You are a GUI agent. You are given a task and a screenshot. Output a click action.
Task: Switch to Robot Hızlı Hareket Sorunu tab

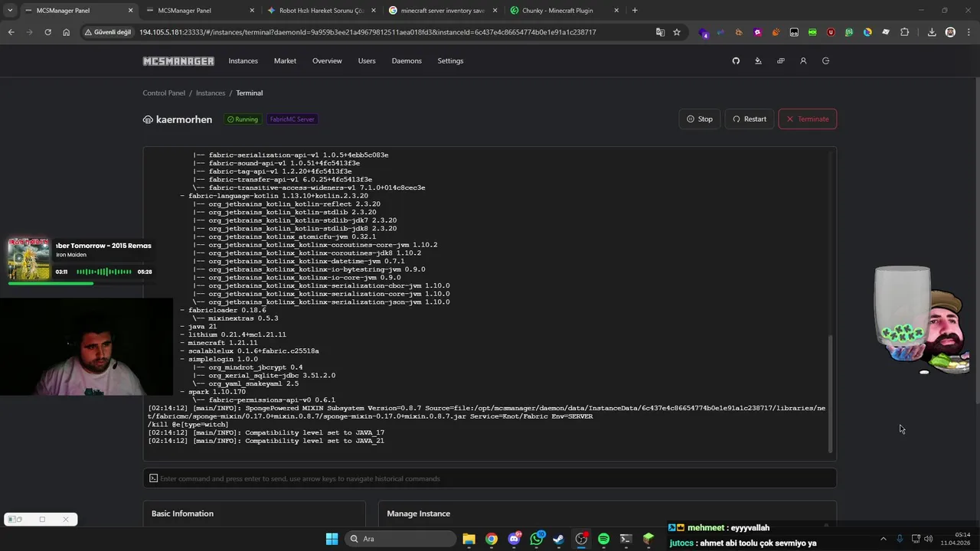[321, 11]
